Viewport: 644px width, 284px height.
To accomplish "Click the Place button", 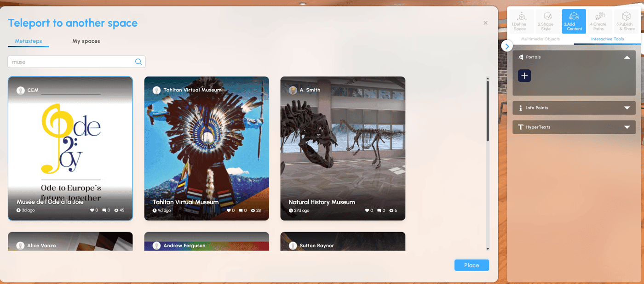I will point(471,265).
